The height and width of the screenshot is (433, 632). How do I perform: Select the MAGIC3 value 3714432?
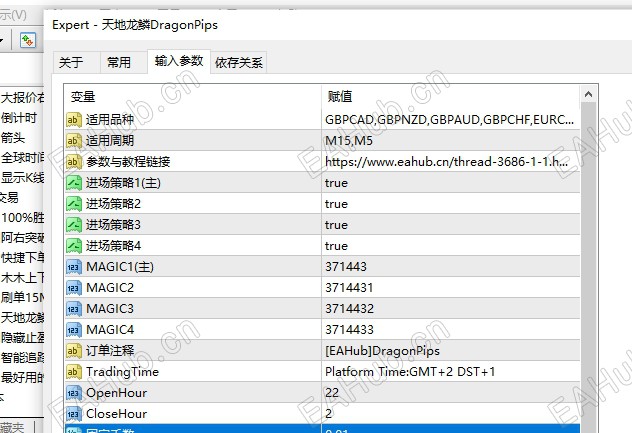(451, 308)
